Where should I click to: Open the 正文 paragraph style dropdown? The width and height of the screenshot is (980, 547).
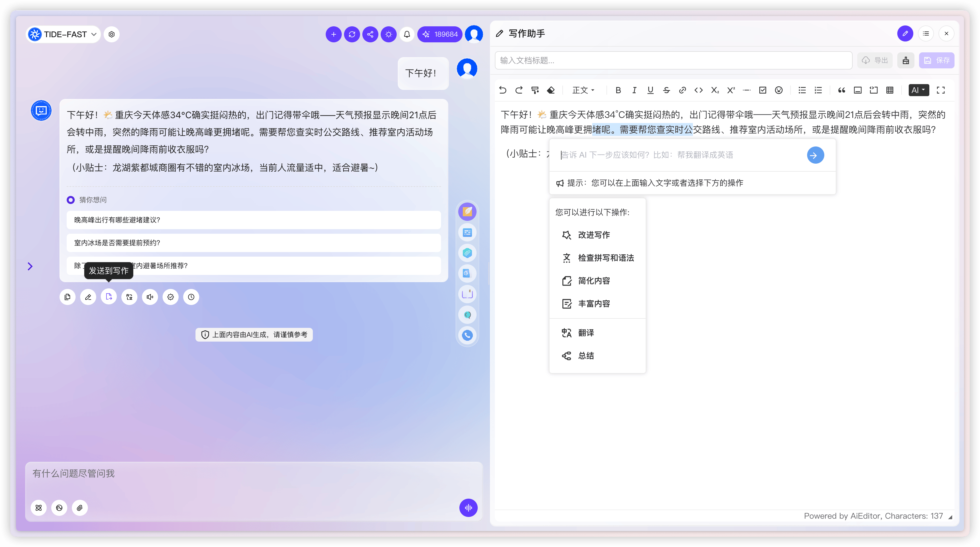583,90
